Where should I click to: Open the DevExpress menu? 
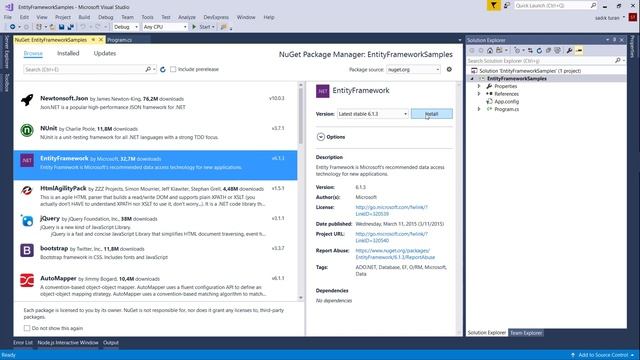[x=216, y=17]
